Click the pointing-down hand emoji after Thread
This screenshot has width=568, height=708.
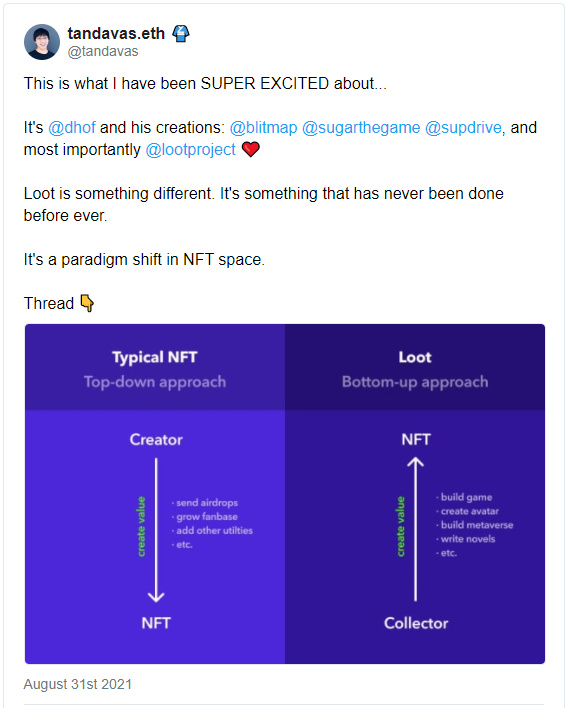click(87, 303)
